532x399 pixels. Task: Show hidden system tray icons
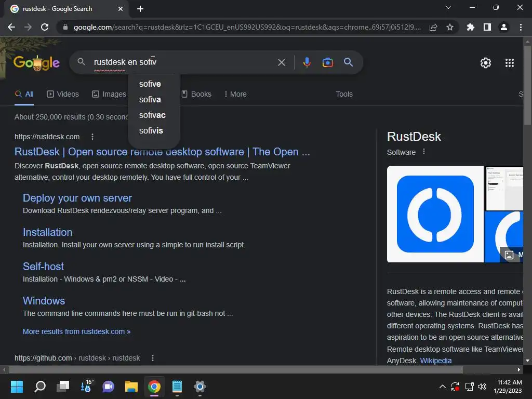coord(443,387)
